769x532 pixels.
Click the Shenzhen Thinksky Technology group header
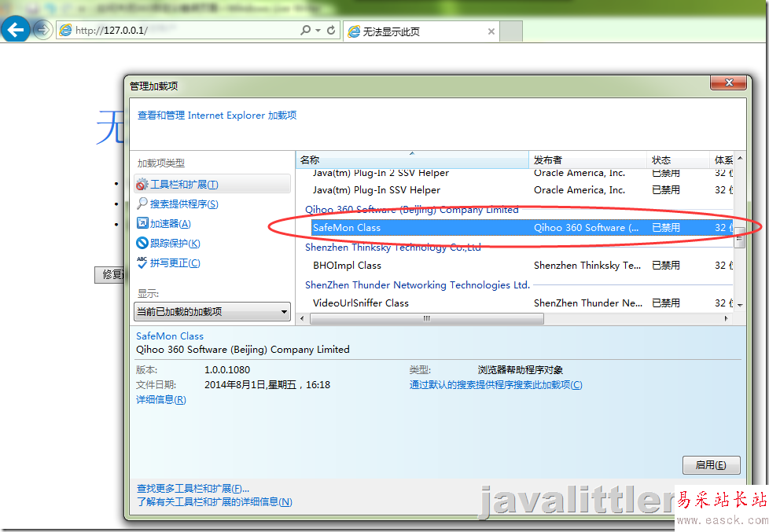[393, 248]
